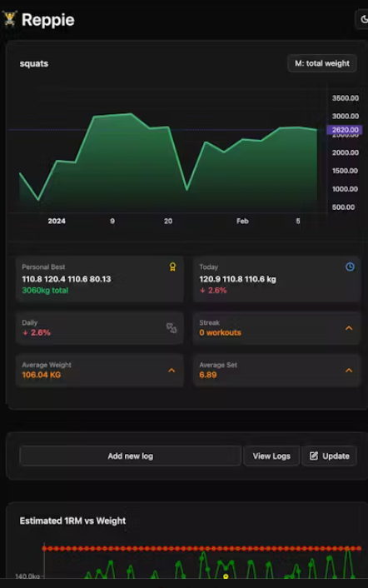
Task: Expand the Streak card chevron
Action: click(x=349, y=328)
